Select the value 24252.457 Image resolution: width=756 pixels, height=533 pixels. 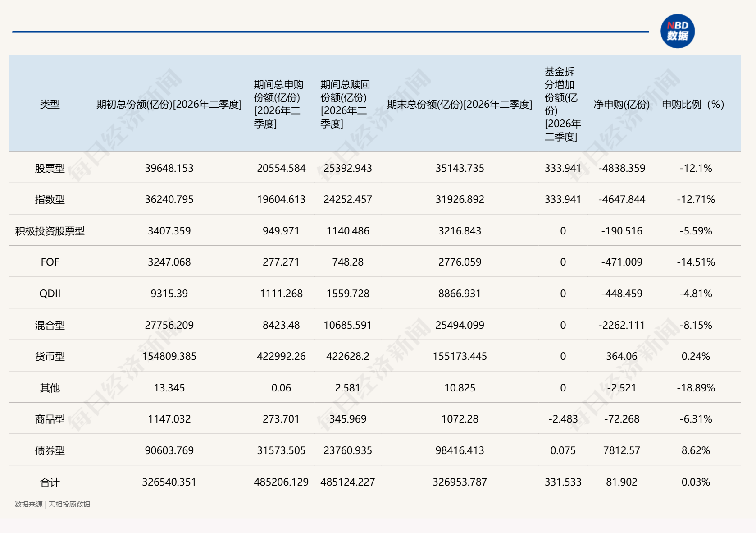pos(348,199)
